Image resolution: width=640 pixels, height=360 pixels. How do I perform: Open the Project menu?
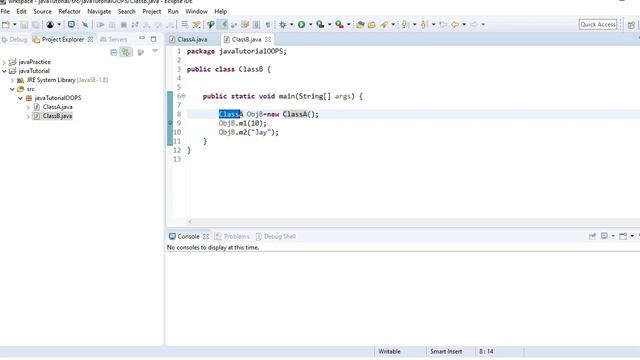click(x=151, y=11)
